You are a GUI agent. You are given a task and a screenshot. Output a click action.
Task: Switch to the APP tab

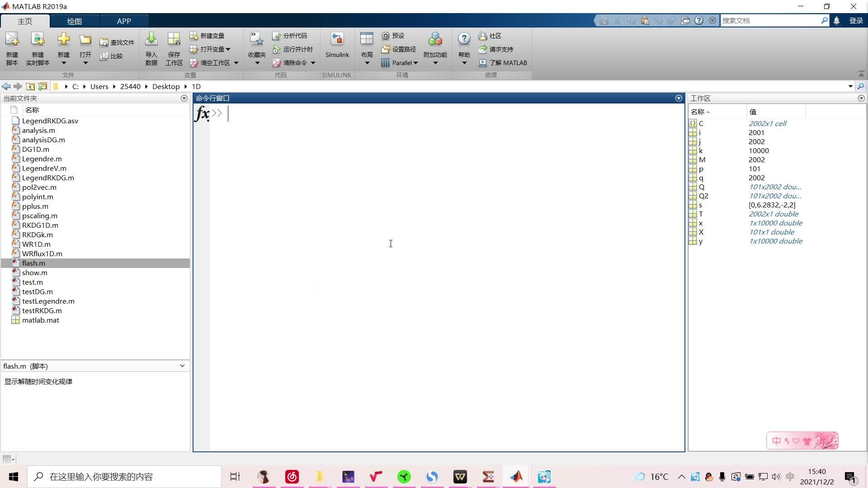click(124, 21)
